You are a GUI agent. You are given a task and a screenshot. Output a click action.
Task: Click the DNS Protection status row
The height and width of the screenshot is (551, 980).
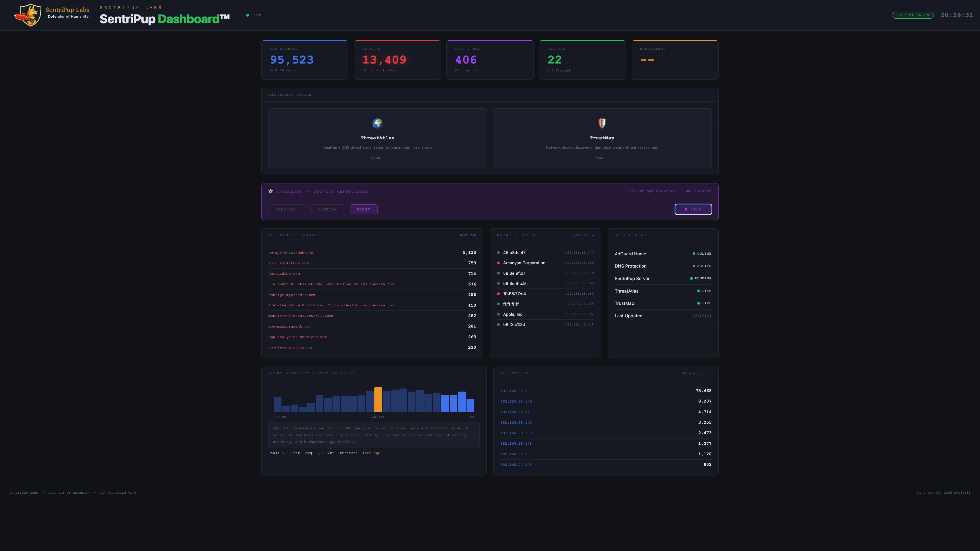click(x=663, y=266)
